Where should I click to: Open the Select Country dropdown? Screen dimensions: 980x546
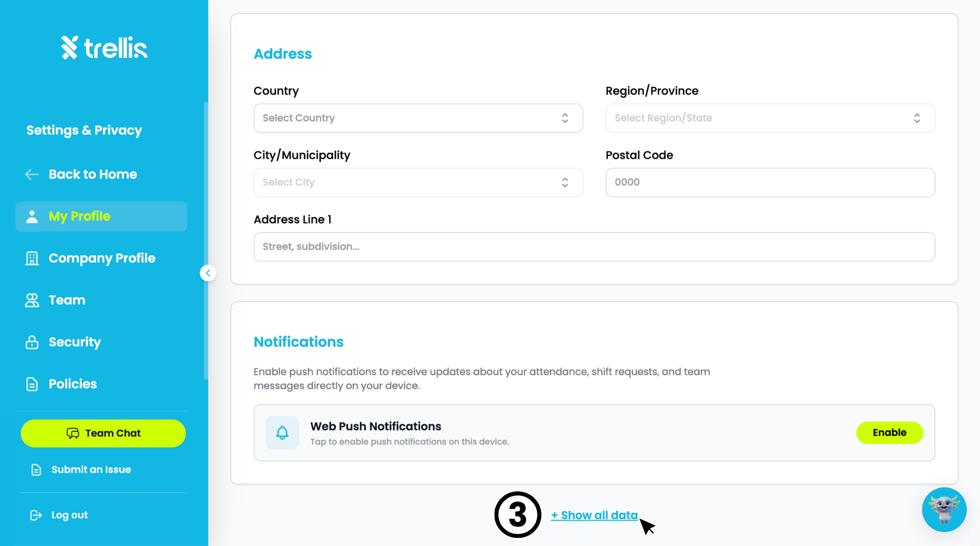click(418, 118)
